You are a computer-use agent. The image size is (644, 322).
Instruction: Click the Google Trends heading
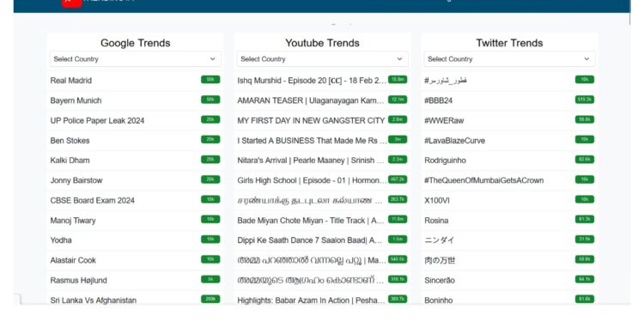tap(135, 43)
